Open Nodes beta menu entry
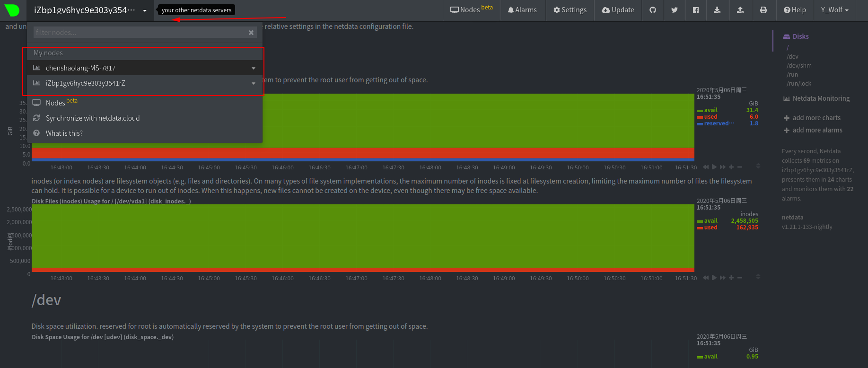The width and height of the screenshot is (868, 368). tap(145, 103)
